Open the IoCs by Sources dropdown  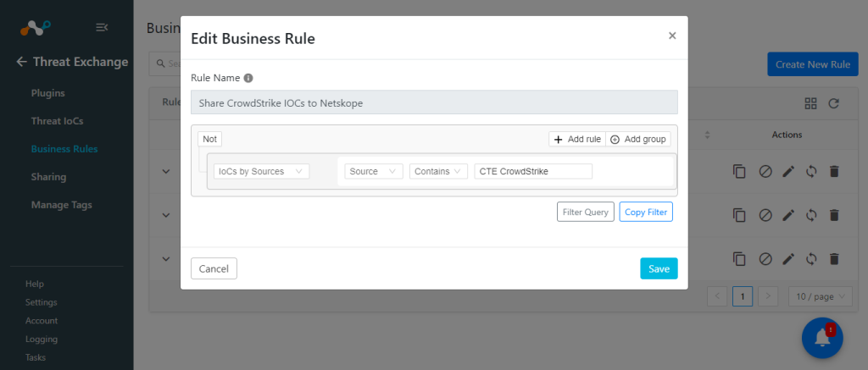261,171
